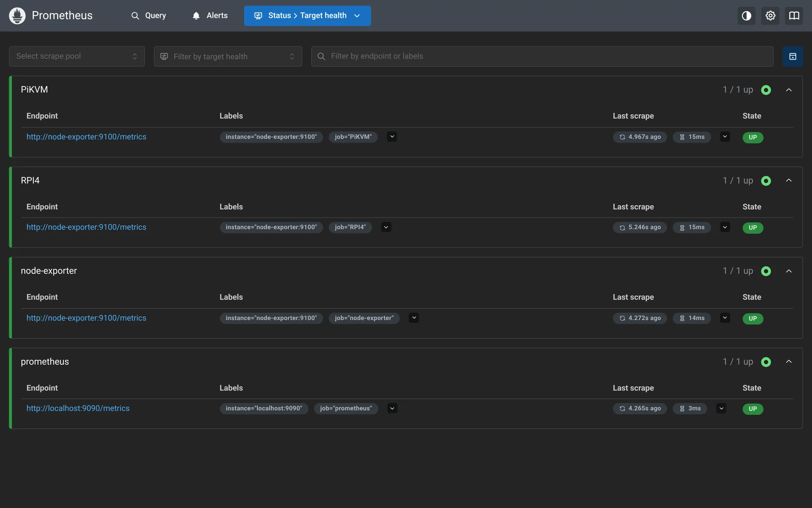Open the Filter by target health dropdown
The height and width of the screenshot is (508, 812).
click(228, 56)
